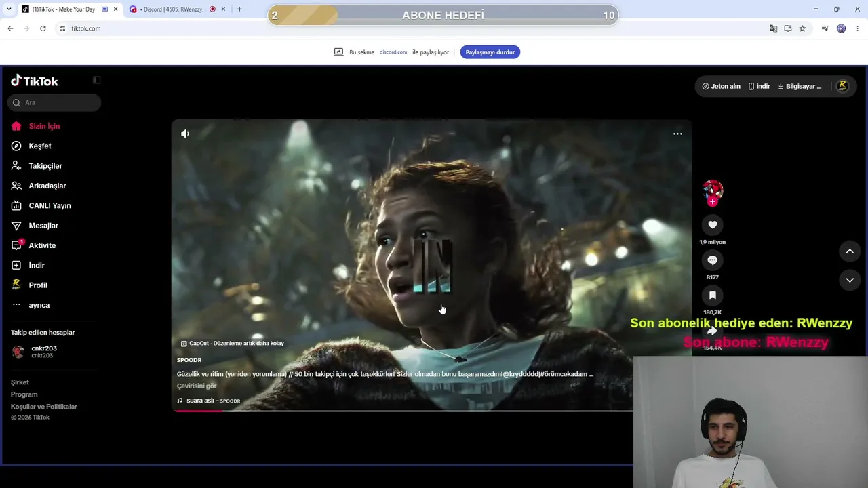Open the Chrome profile avatar
Viewport: 868px width, 488px height.
(842, 28)
